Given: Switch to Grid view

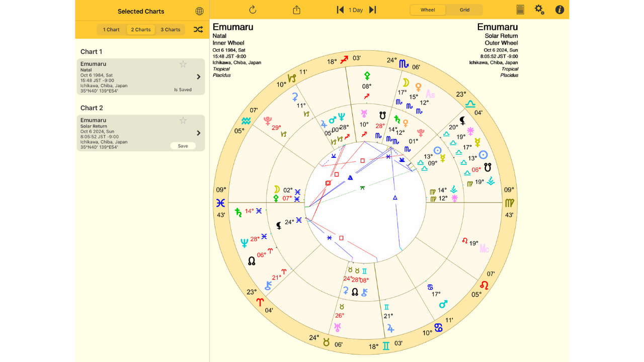Looking at the screenshot, I should click(x=464, y=10).
